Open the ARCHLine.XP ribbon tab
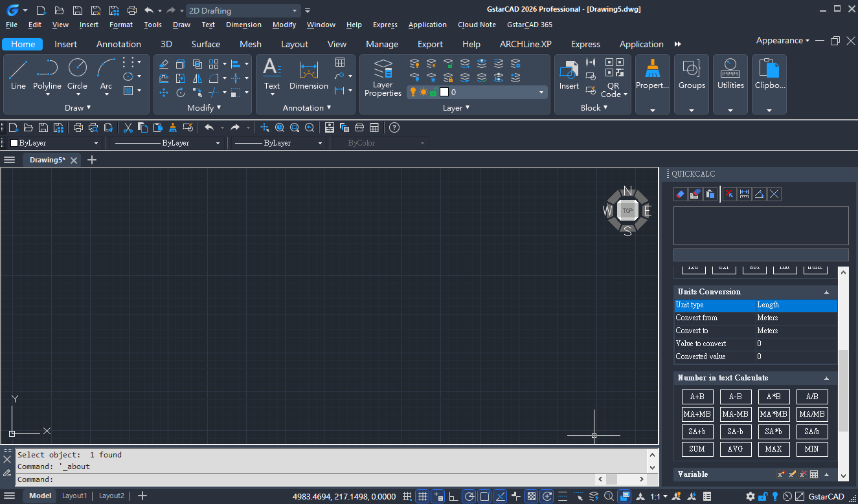This screenshot has height=504, width=858. click(525, 44)
